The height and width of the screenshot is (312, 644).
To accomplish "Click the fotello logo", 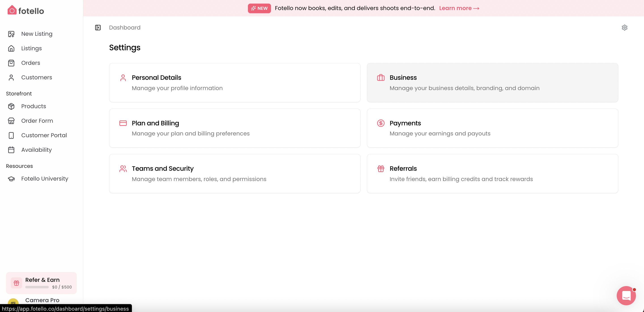I will click(x=26, y=11).
